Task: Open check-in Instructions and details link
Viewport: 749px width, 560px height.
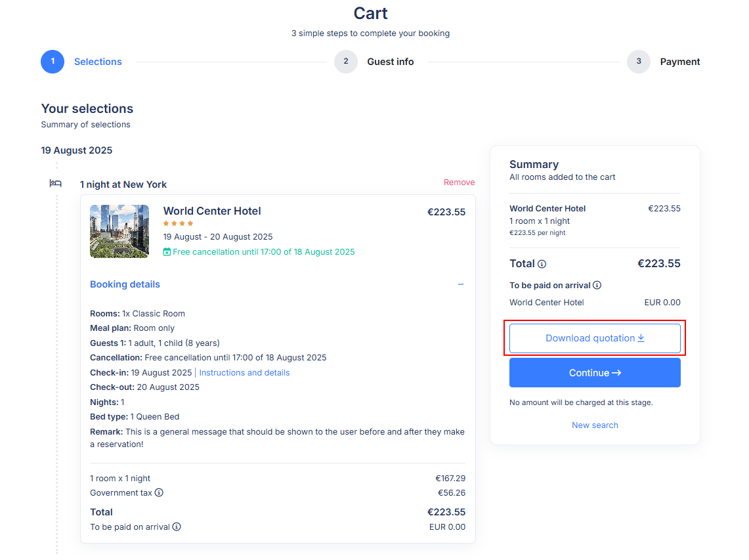Action: pos(244,373)
